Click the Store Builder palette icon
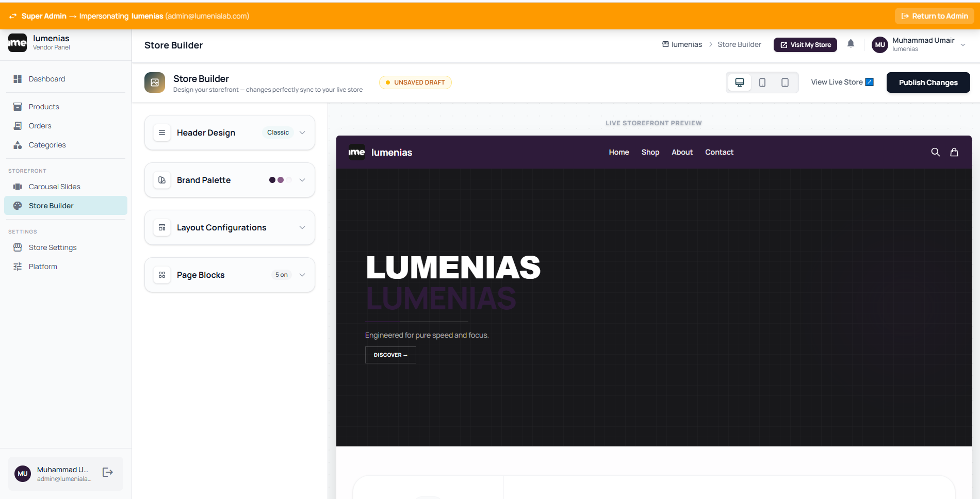Viewport: 980px width, 499px height. tap(18, 206)
